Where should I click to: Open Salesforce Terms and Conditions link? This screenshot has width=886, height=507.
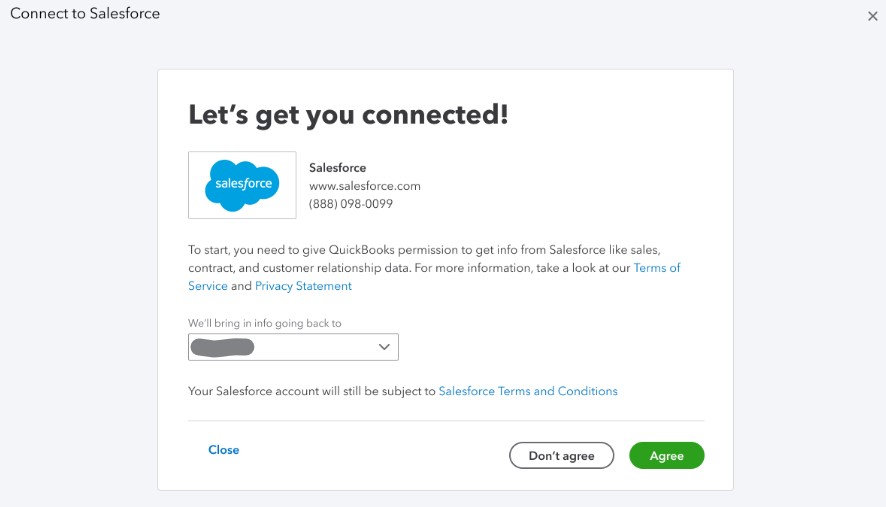(x=528, y=391)
